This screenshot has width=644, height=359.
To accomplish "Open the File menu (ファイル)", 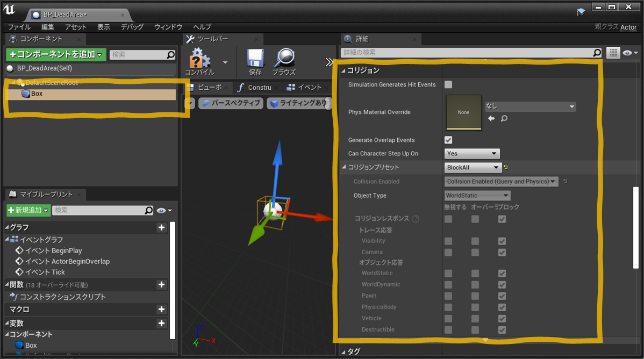I will coord(19,27).
